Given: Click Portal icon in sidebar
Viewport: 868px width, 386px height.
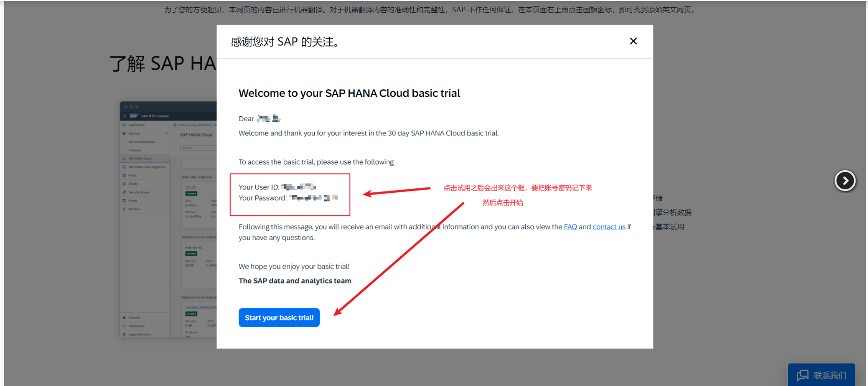Looking at the screenshot, I should [124, 176].
